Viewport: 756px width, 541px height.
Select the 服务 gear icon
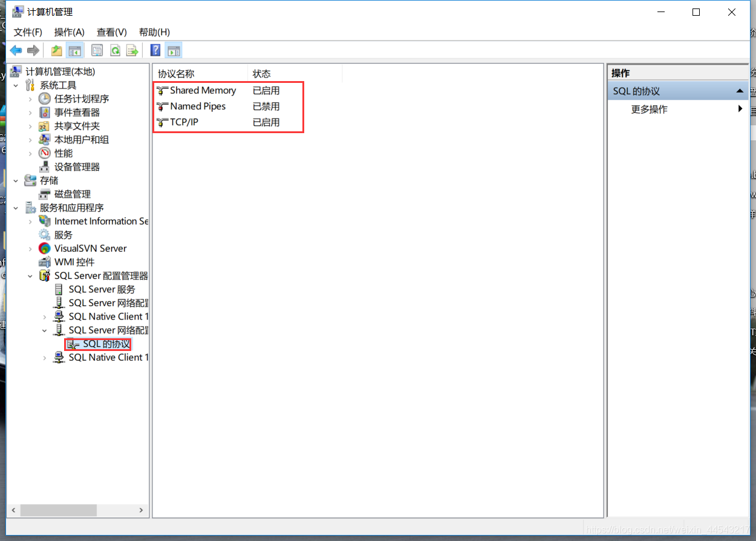[x=45, y=235]
